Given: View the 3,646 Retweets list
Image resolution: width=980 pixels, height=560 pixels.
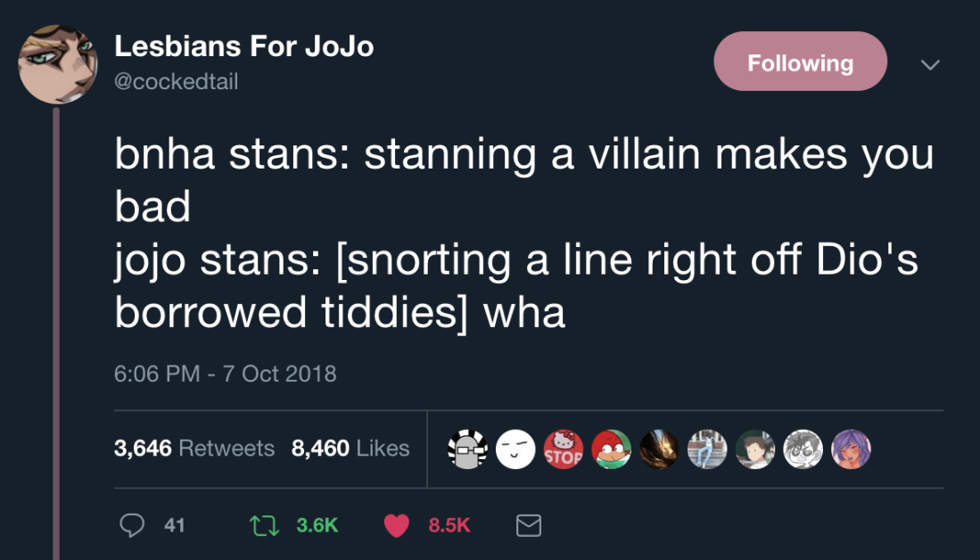Looking at the screenshot, I should [x=194, y=448].
